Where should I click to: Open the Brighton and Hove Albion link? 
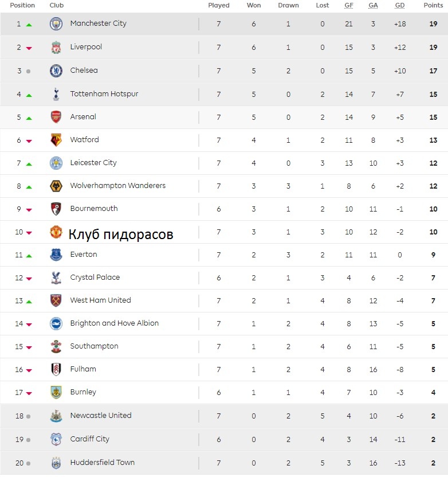(114, 323)
